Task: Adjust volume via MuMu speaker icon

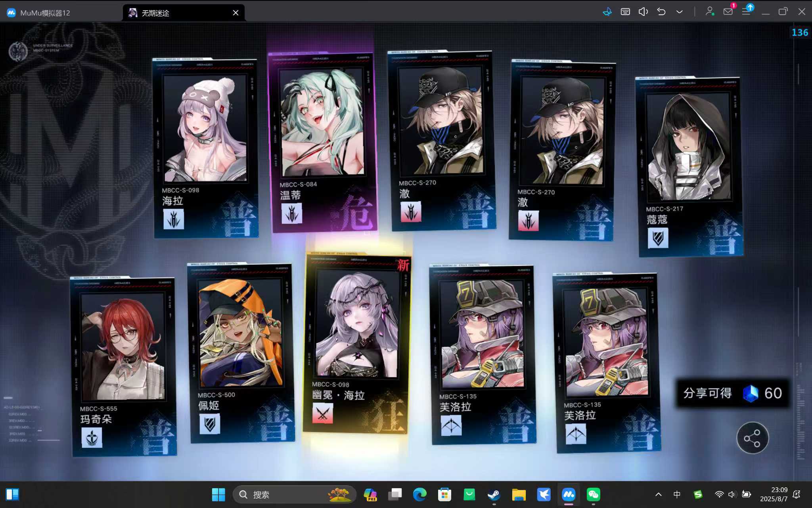Action: click(x=643, y=12)
